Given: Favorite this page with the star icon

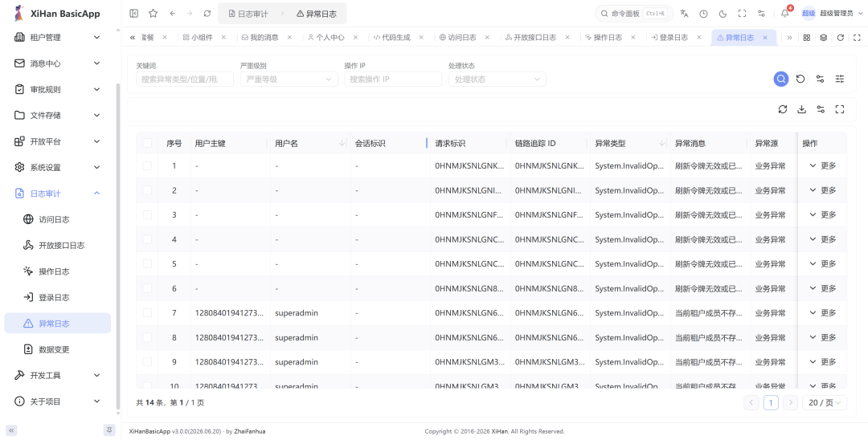Looking at the screenshot, I should [x=154, y=14].
